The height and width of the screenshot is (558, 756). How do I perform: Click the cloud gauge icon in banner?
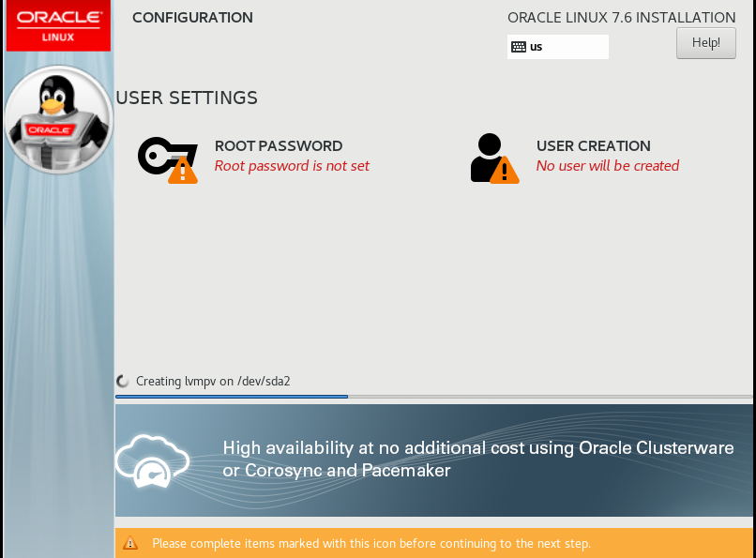[152, 461]
